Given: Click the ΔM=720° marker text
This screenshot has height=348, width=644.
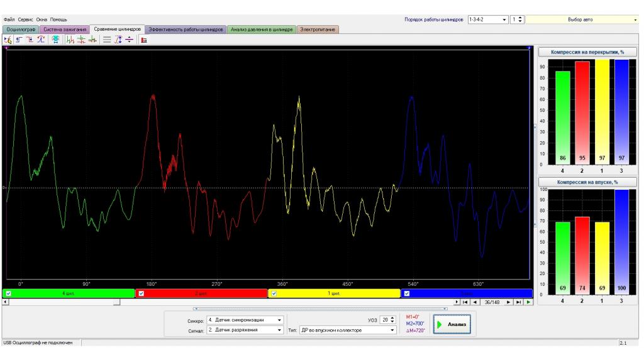Looking at the screenshot, I should [415, 330].
